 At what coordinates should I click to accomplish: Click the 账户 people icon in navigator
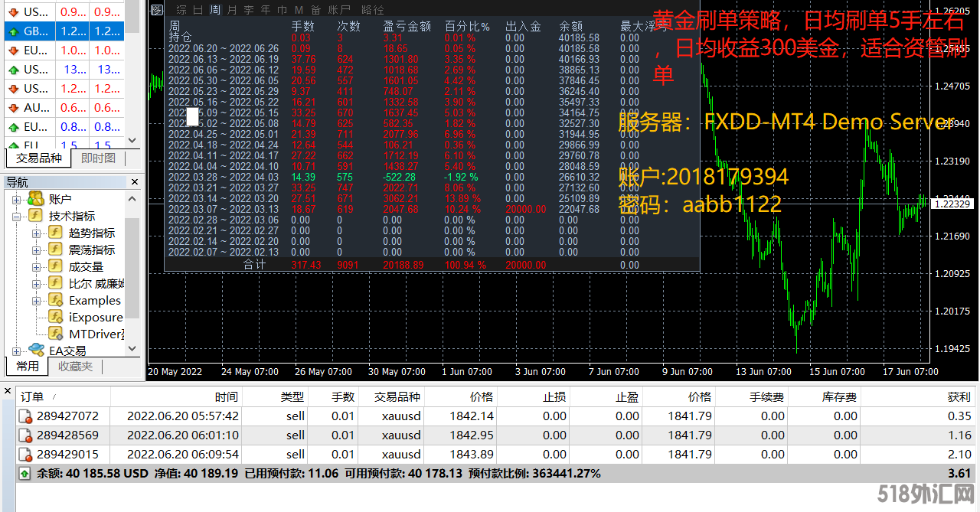[35, 199]
